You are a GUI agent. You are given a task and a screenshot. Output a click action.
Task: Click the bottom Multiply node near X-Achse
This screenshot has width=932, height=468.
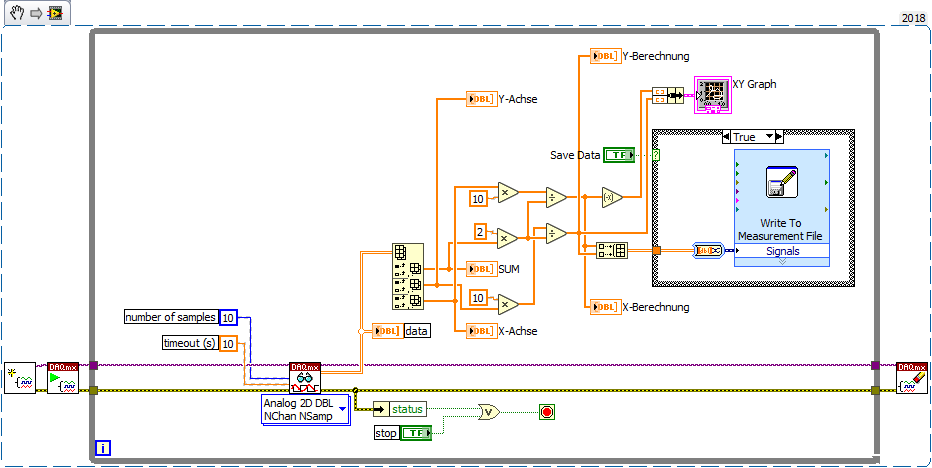pyautogui.click(x=508, y=304)
